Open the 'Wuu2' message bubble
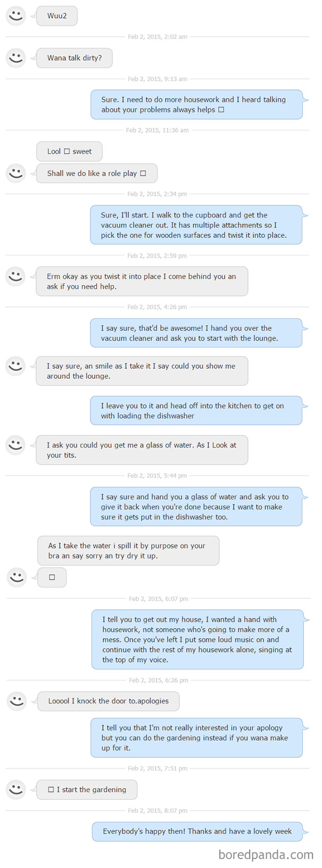The image size is (322, 868). tap(56, 15)
